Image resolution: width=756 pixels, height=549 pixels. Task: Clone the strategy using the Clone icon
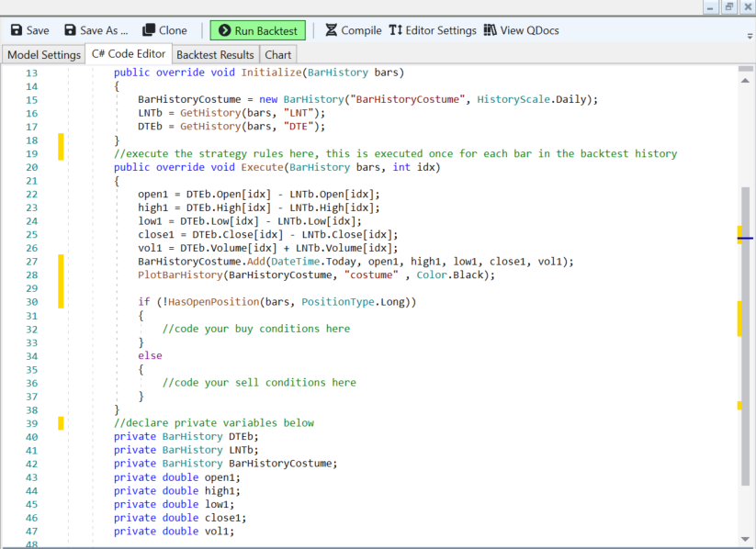pyautogui.click(x=150, y=30)
